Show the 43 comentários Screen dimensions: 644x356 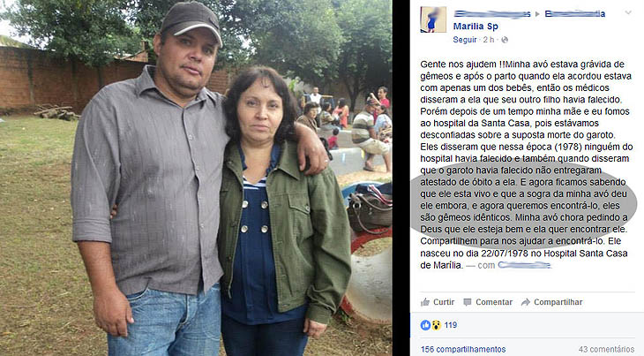click(x=606, y=349)
